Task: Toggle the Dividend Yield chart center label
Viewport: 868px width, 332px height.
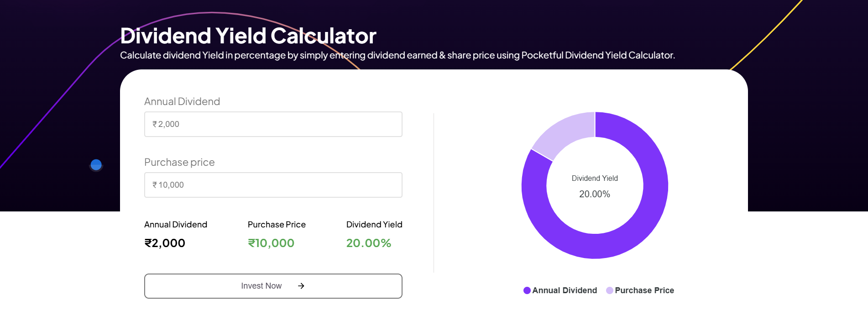Action: [594, 178]
